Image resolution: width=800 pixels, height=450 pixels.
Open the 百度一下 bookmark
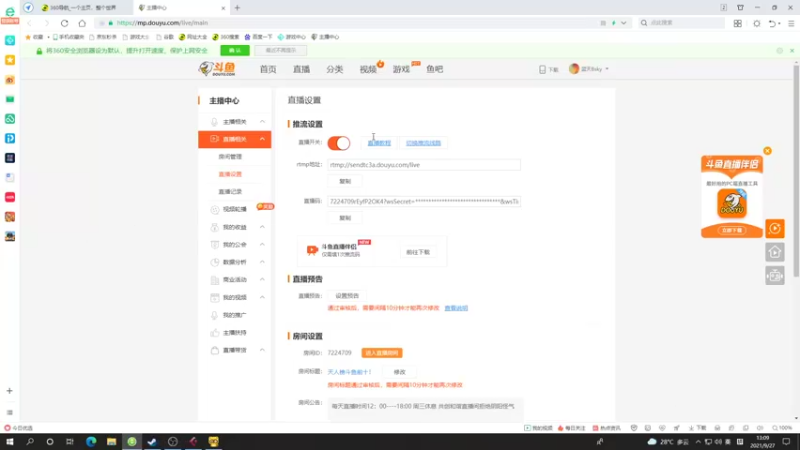coord(258,37)
